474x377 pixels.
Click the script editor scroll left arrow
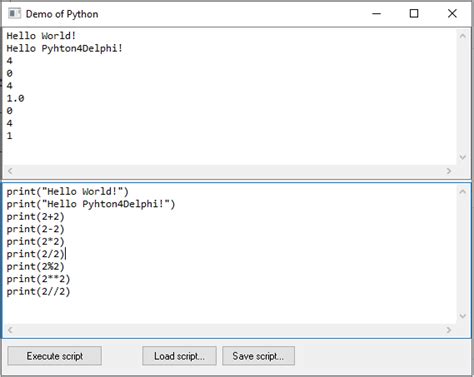pyautogui.click(x=10, y=330)
